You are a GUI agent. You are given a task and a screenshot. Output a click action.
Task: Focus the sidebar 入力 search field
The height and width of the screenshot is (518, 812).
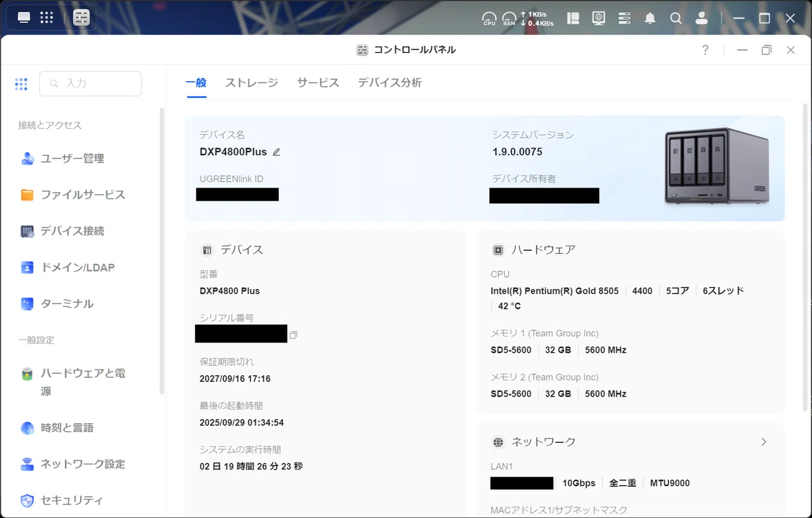[91, 83]
